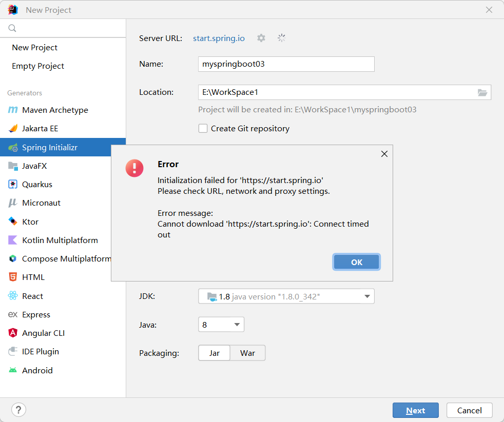
Task: Open the start.spring.io link
Action: pos(219,38)
